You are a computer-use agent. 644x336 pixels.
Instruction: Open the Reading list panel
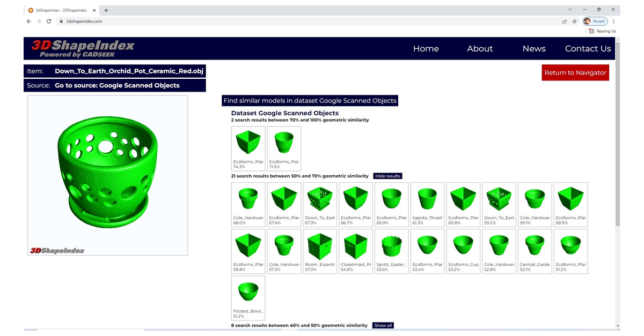click(x=603, y=31)
